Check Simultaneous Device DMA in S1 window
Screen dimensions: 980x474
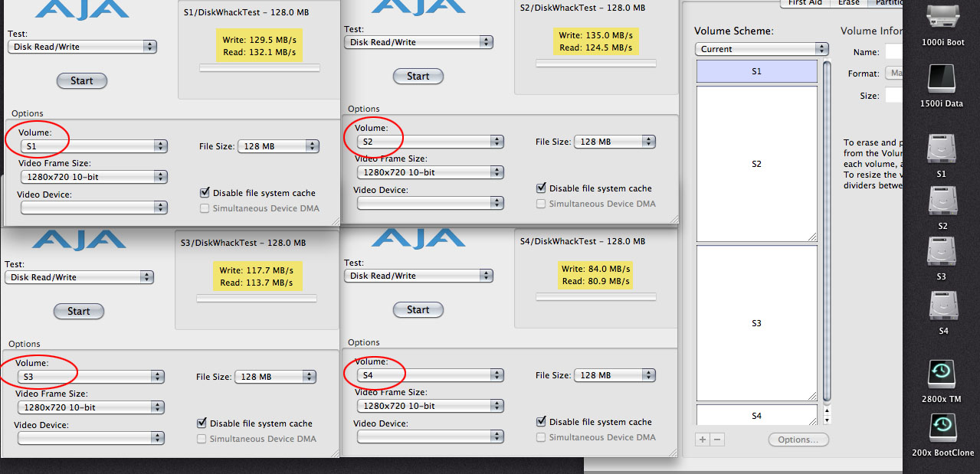(x=205, y=208)
